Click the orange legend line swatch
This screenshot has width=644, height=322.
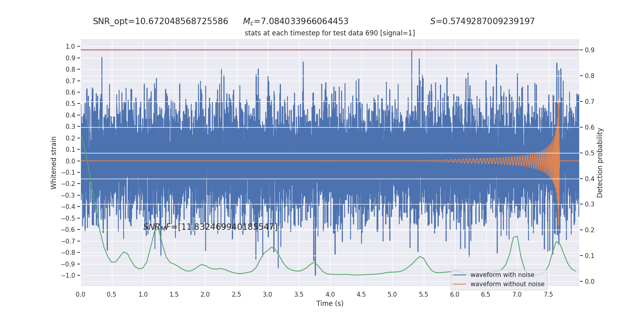coord(460,284)
